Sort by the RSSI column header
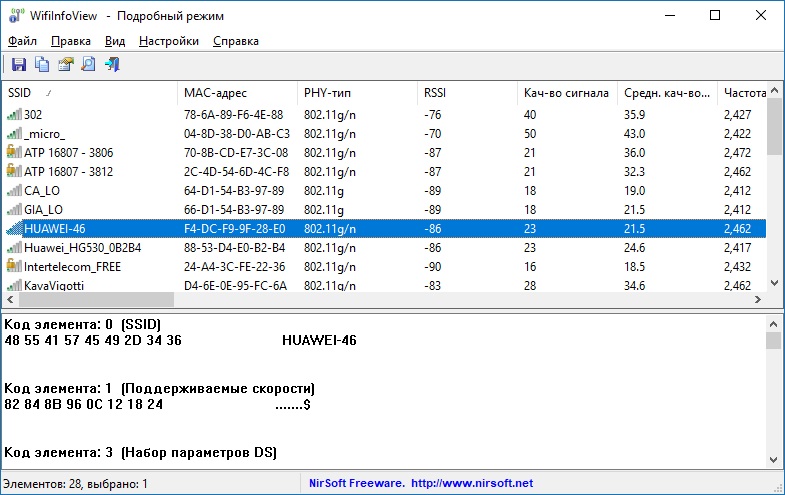Viewport: 785px width, 495px height. 467,93
